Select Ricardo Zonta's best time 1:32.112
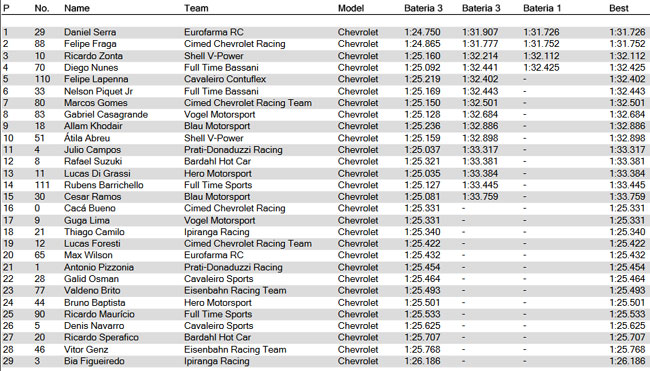 (627, 56)
